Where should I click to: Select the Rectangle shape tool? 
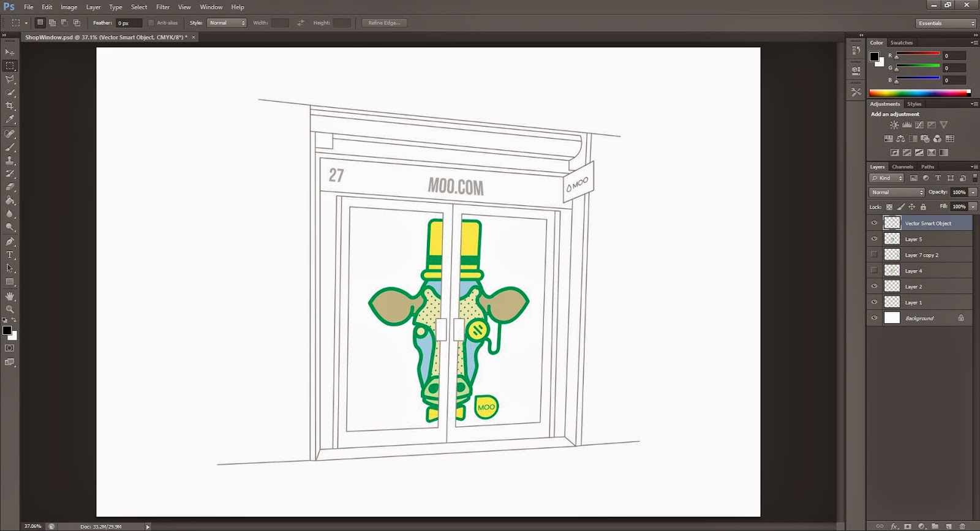click(10, 282)
